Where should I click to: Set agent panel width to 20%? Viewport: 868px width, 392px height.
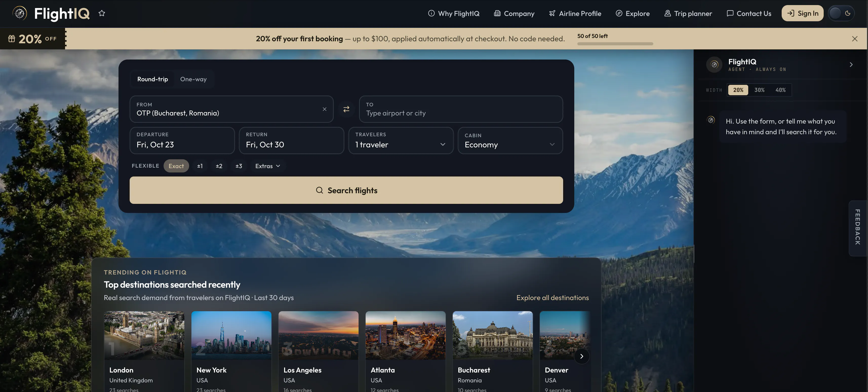(738, 90)
